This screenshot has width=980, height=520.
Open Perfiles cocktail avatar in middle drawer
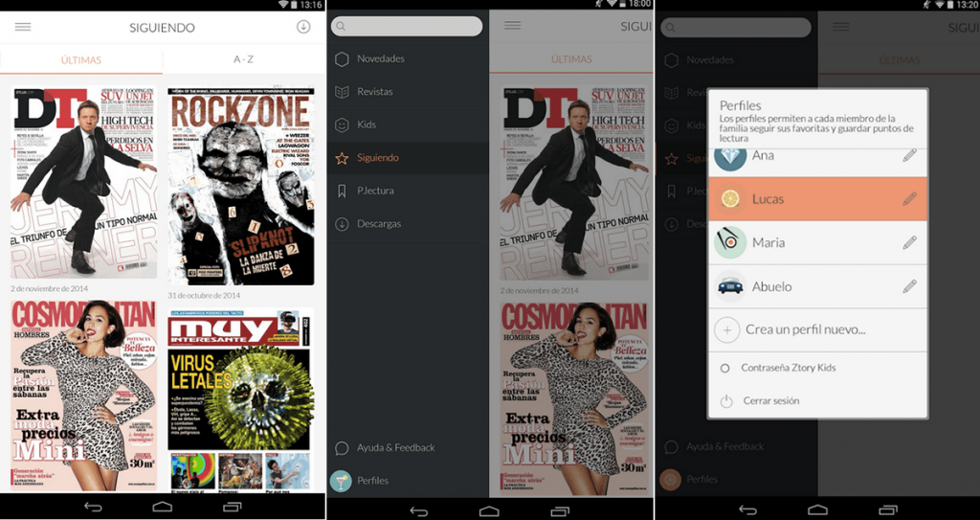[x=341, y=481]
